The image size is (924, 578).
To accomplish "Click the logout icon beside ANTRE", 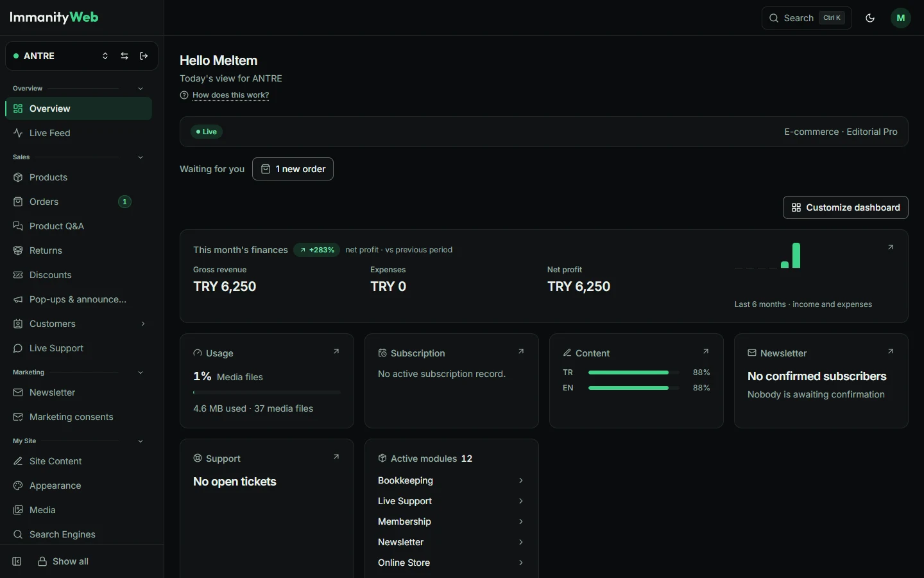I will 144,56.
